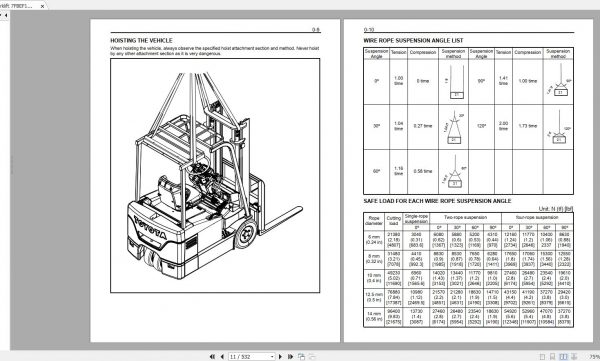Click the Cutting load column header
Image resolution: width=600 pixels, height=361 pixels.
click(x=393, y=221)
